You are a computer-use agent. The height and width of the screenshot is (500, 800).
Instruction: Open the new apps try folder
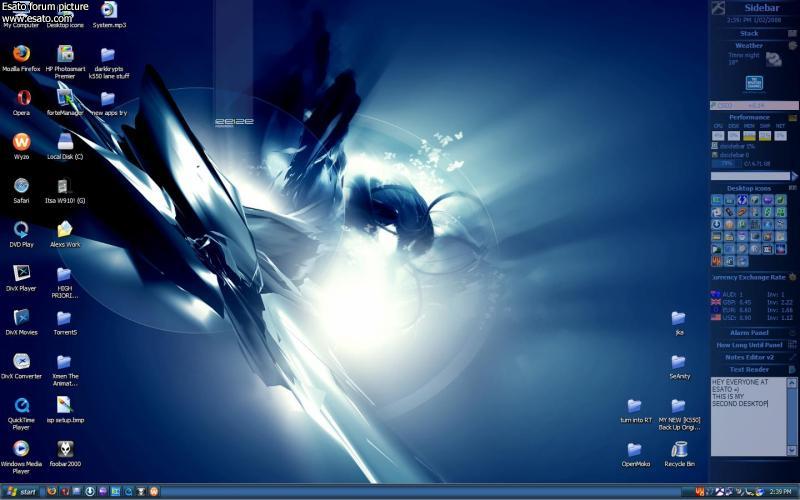coord(109,103)
